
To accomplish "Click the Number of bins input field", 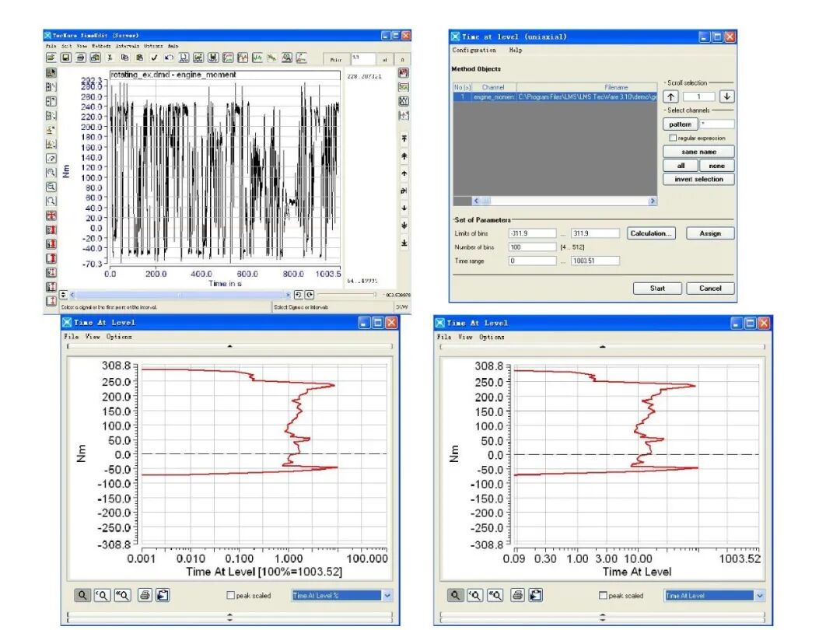I will click(532, 247).
